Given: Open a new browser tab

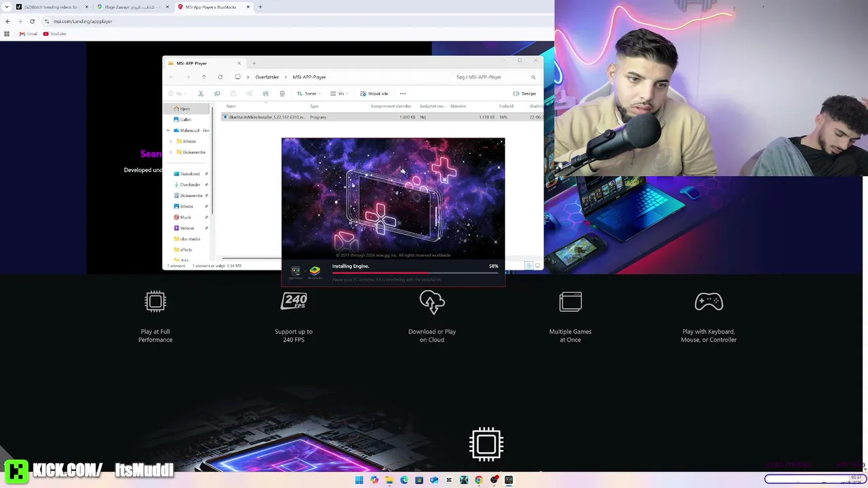Looking at the screenshot, I should coord(260,7).
